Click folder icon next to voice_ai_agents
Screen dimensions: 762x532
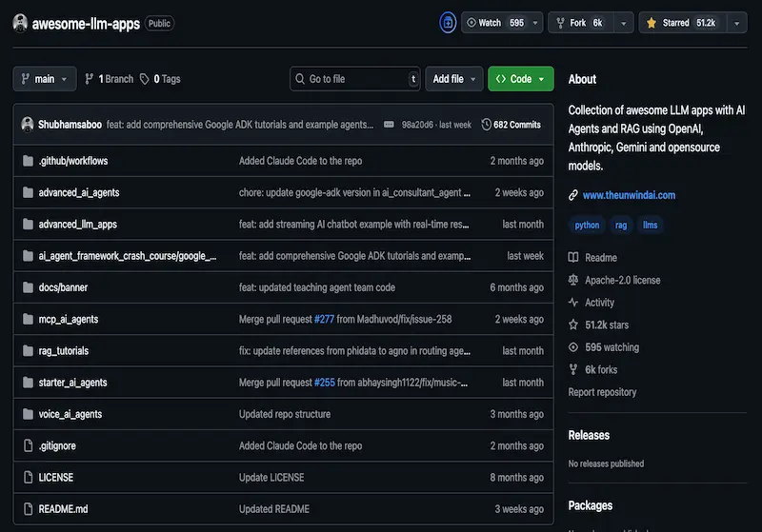coord(28,414)
